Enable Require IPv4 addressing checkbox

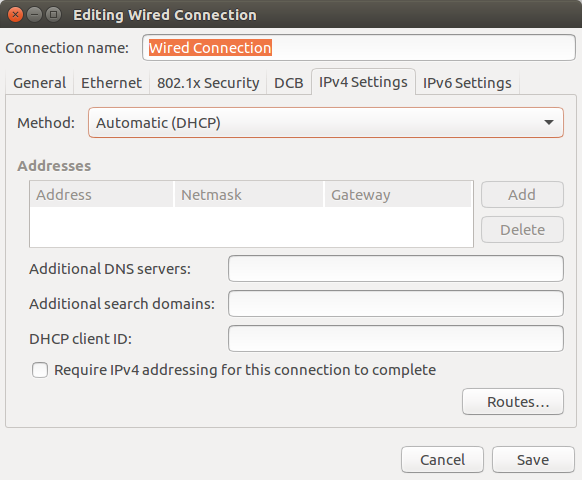(40, 370)
